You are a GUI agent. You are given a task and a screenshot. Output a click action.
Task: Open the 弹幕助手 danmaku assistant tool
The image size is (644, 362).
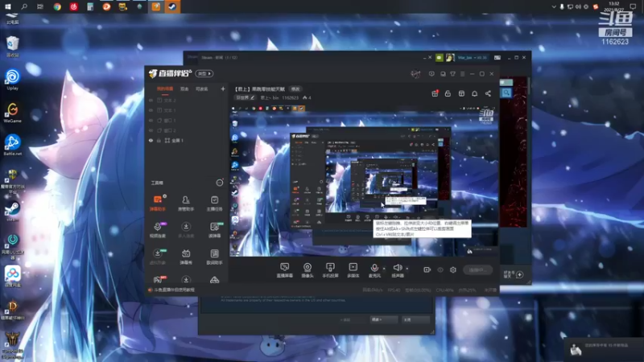click(157, 204)
